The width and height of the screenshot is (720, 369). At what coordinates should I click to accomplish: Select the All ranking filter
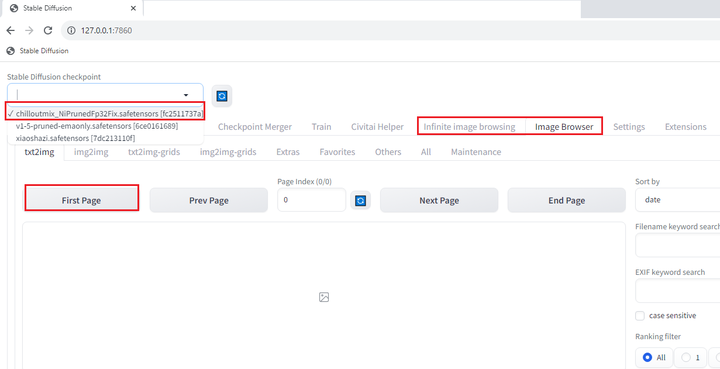pyautogui.click(x=654, y=358)
